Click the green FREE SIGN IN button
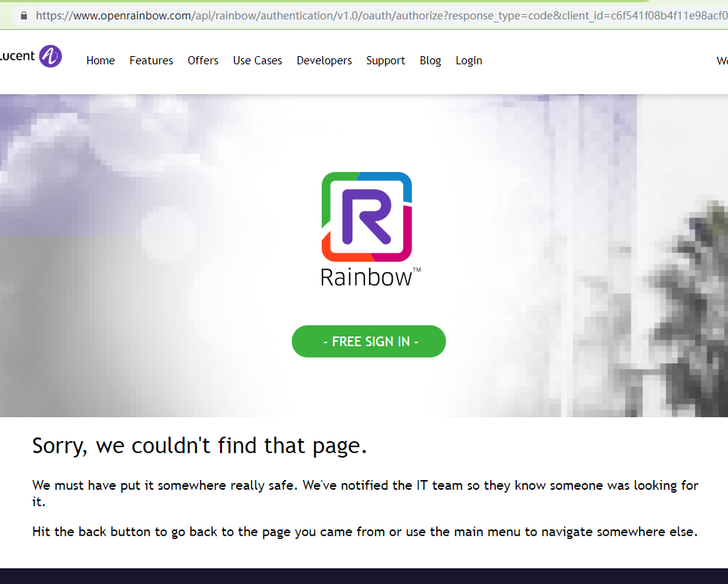Viewport: 728px width, 584px height. [368, 341]
